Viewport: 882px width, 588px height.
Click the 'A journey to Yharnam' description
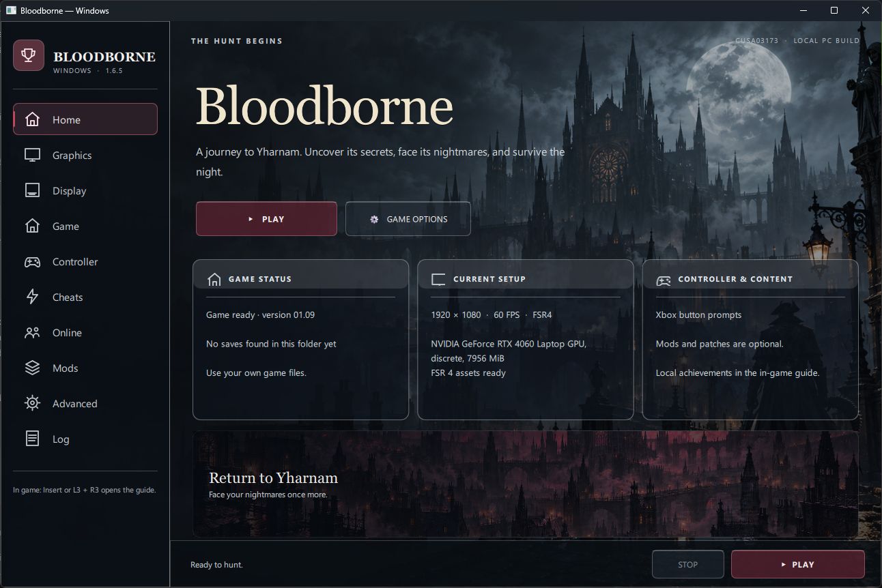380,162
